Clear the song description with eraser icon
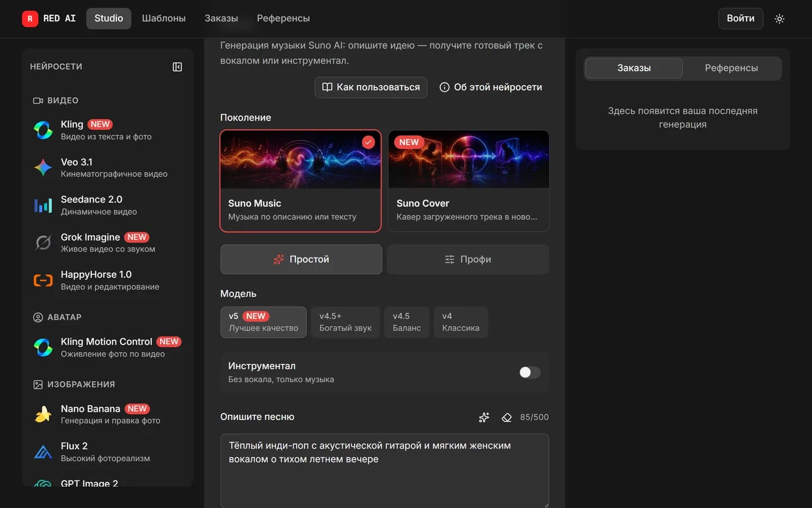This screenshot has width=812, height=508. 506,417
